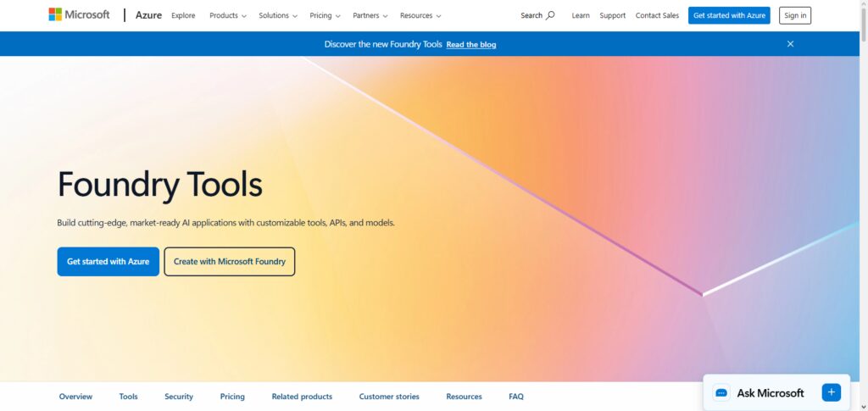This screenshot has height=411, width=868.
Task: Click the Ask Microsoft chat bubble icon
Action: pyautogui.click(x=721, y=392)
